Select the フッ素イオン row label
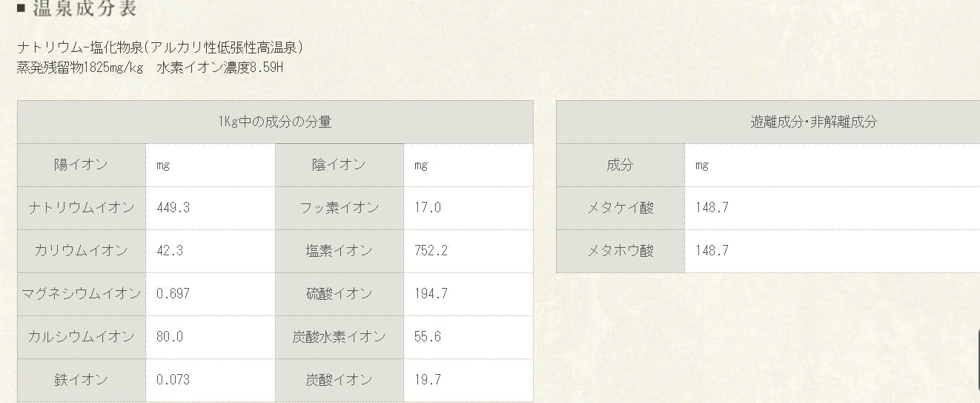Screen dimensions: 980x403 click(339, 208)
